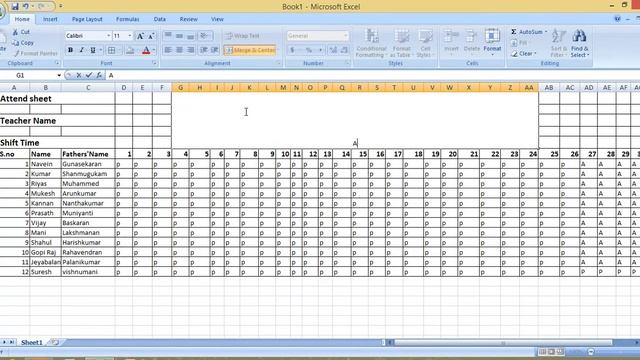The width and height of the screenshot is (640, 360).
Task: Click Decrease Decimal
Action: (x=344, y=50)
